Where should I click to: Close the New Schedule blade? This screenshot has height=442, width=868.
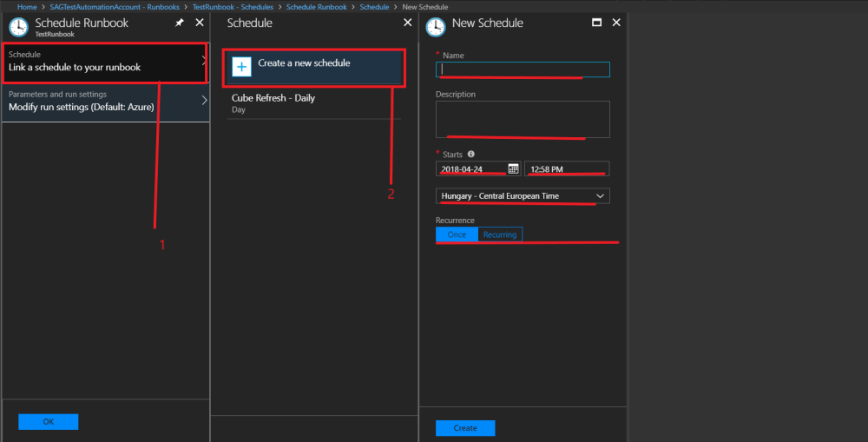[x=616, y=23]
